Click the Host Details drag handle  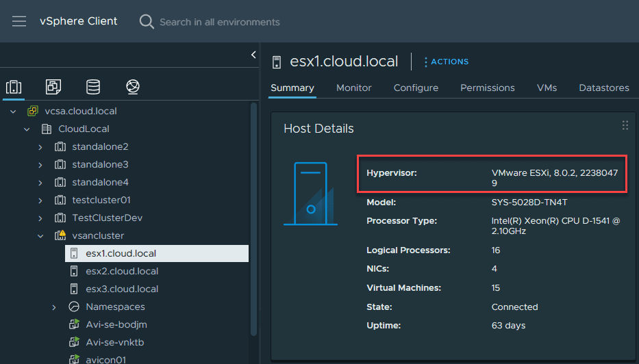click(x=625, y=125)
